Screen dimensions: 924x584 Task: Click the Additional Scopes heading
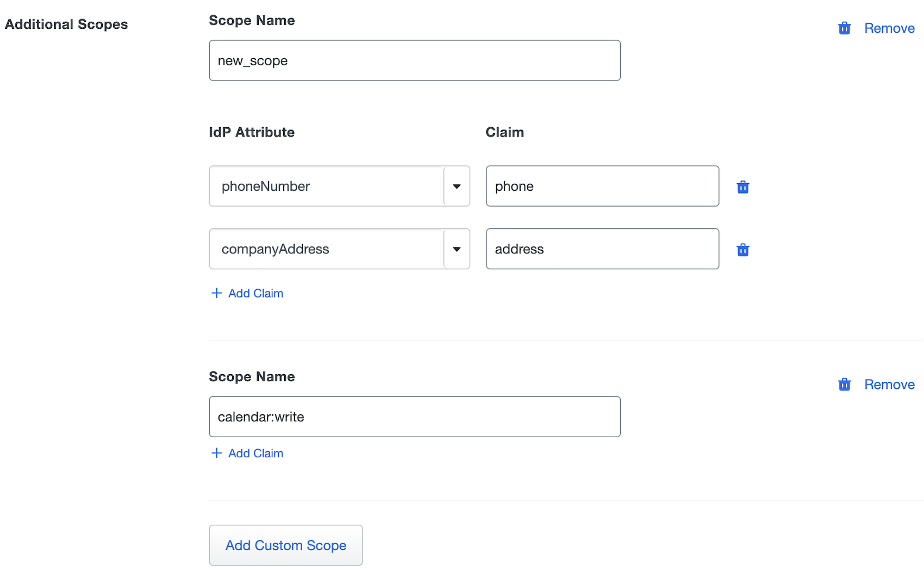point(66,24)
